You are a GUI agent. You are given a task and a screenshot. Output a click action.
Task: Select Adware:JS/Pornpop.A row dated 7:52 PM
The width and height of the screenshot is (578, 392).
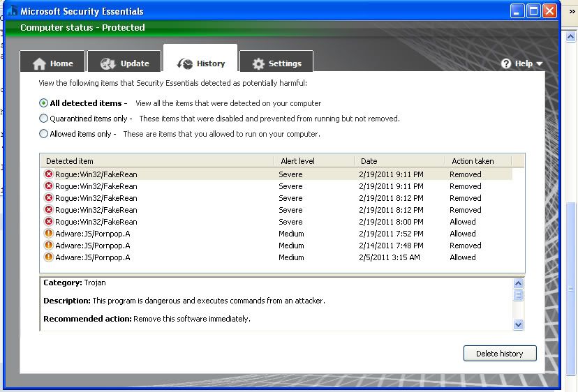point(276,234)
